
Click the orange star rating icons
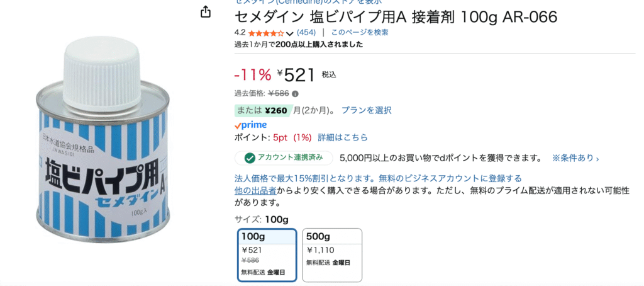266,33
